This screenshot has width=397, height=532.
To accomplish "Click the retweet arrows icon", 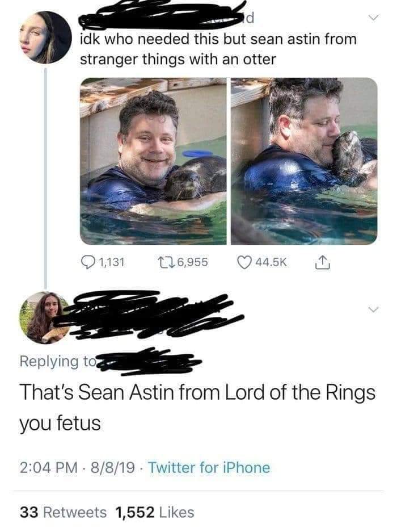I will 166,262.
